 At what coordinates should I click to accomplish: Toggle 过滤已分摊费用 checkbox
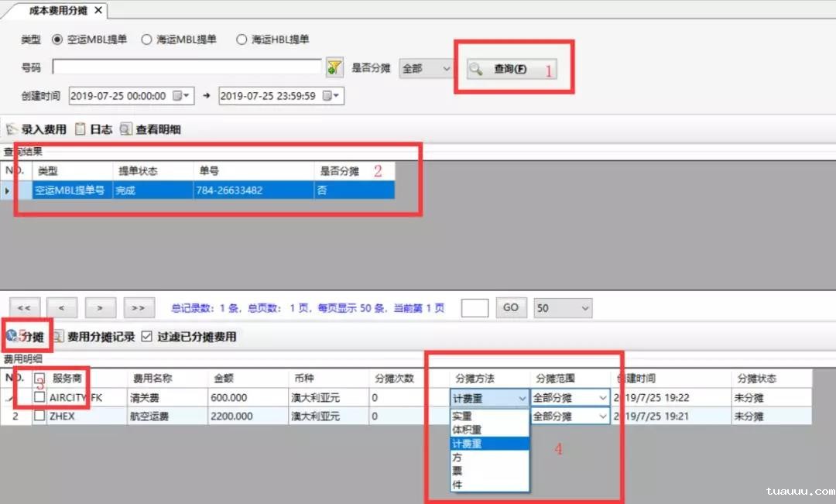(149, 337)
